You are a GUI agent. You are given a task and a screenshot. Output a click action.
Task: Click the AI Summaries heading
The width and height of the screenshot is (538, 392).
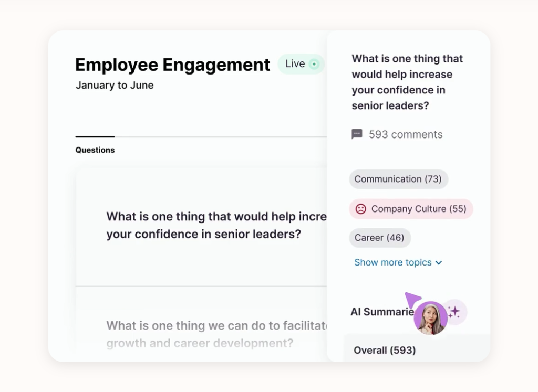[x=381, y=312]
